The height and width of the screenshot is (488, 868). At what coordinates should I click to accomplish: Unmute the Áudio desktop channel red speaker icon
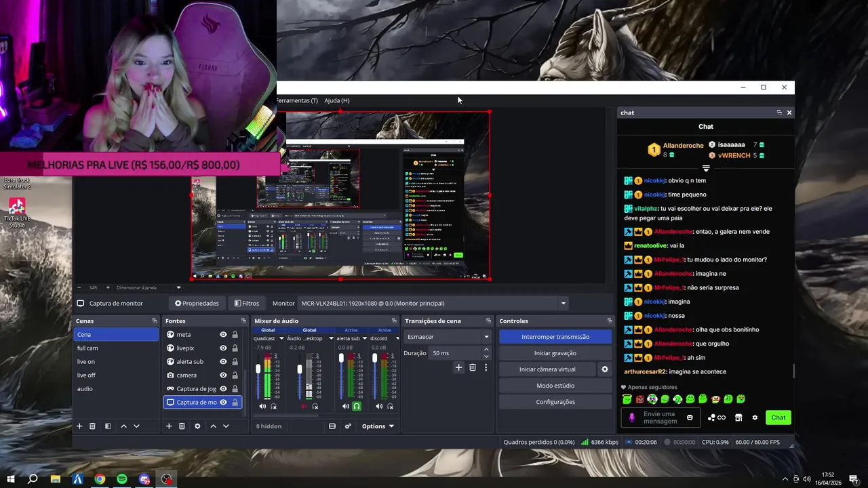[304, 407]
